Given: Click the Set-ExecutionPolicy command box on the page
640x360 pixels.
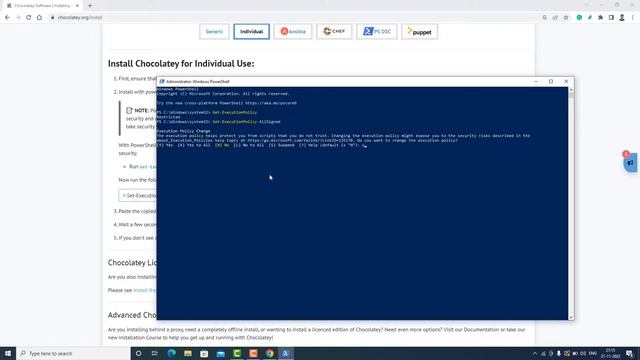Looking at the screenshot, I should pyautogui.click(x=138, y=196).
